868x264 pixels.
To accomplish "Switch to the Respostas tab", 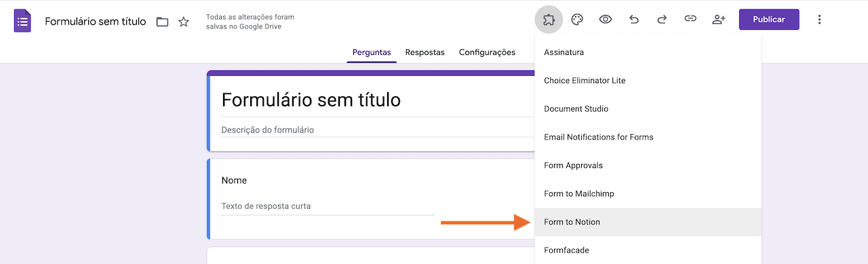I will point(425,52).
